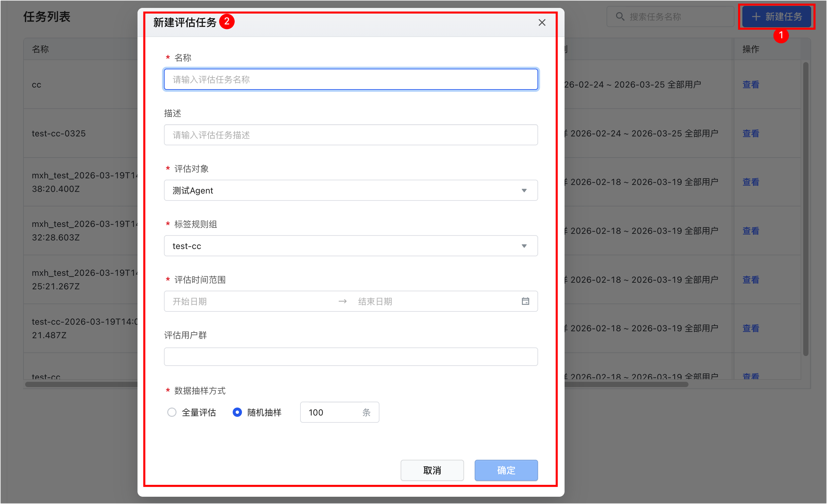Click the calendar icon in date range
827x504 pixels.
coord(525,301)
